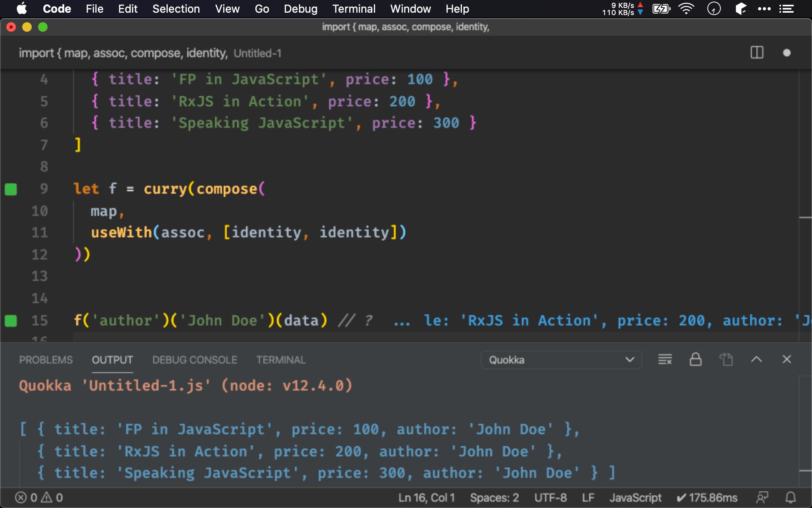This screenshot has height=508, width=812.
Task: Click 'curry' function name on line 9
Action: click(165, 189)
